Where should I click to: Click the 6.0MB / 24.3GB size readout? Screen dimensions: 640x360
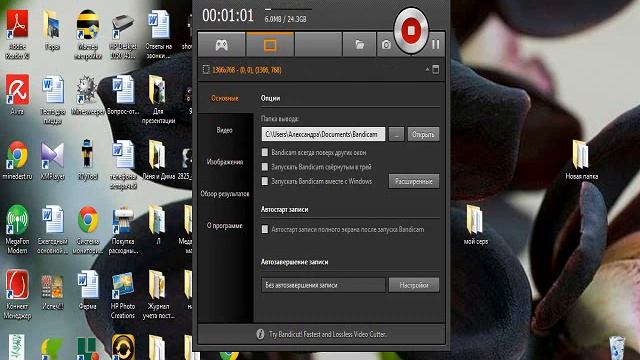[x=285, y=19]
